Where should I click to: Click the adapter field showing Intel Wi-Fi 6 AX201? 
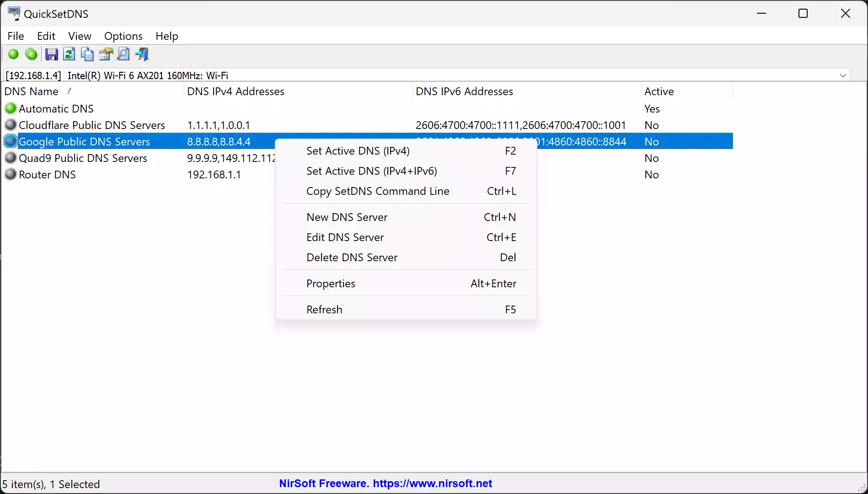(x=427, y=75)
